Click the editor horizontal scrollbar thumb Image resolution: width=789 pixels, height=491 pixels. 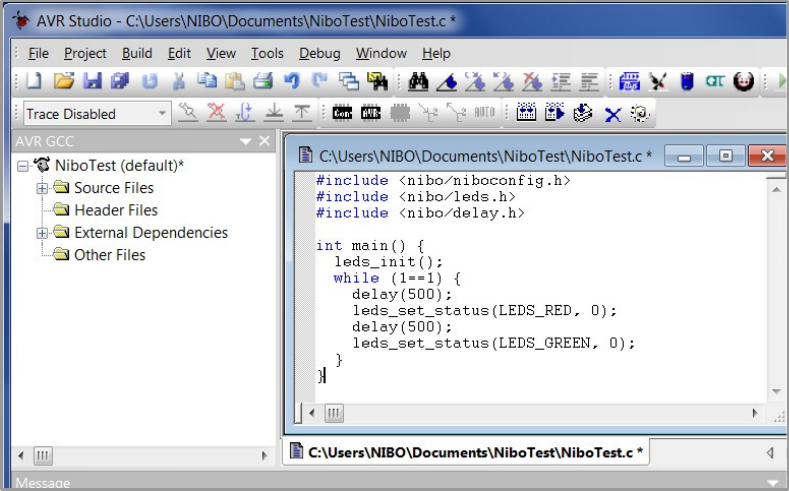coord(333,413)
